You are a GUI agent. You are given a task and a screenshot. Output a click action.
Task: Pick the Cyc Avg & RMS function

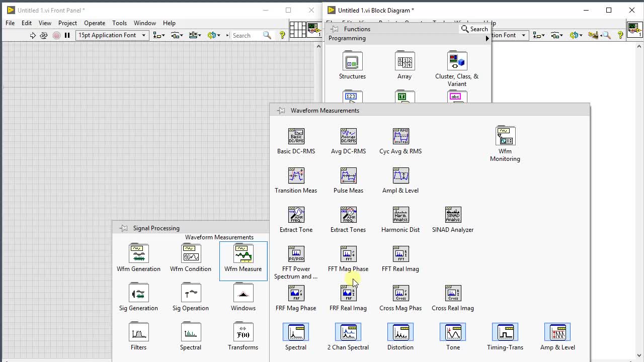401,136
